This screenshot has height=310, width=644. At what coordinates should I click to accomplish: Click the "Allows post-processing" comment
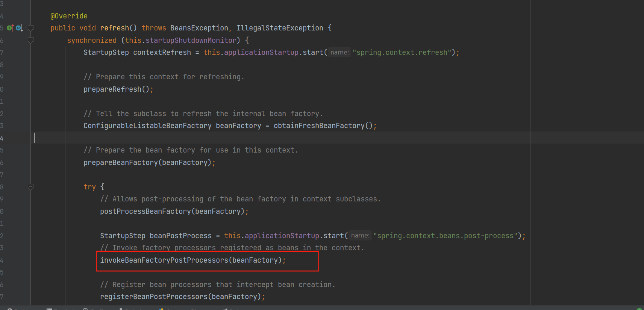pos(240,199)
